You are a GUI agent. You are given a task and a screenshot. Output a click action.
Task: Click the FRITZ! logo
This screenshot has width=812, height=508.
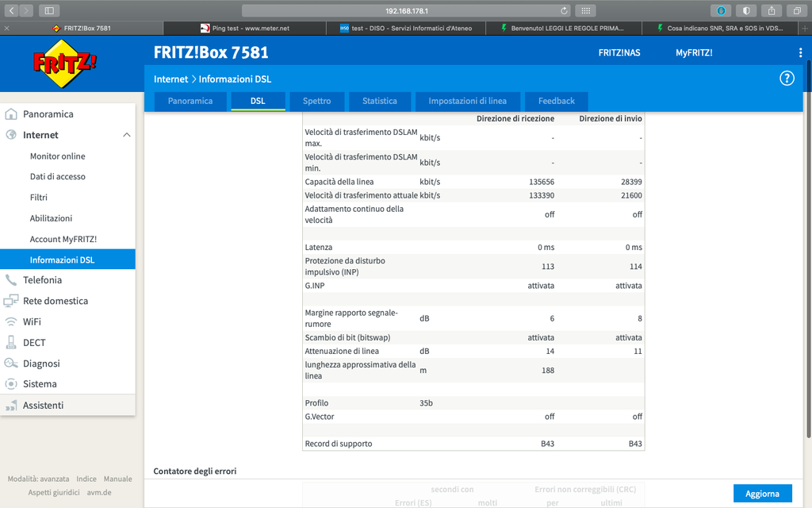click(x=65, y=63)
